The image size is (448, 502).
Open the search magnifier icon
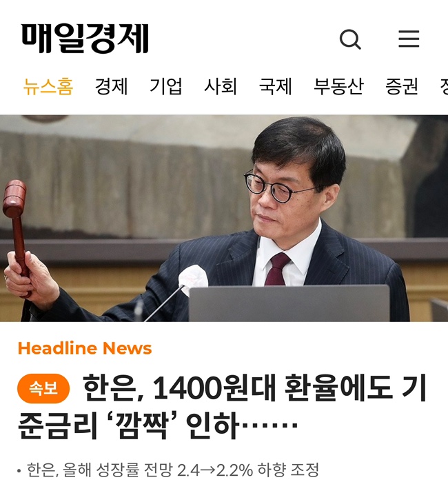pyautogui.click(x=350, y=39)
